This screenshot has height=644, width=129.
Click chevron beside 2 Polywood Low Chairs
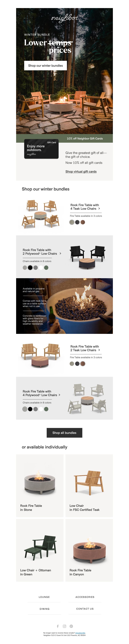tap(60, 254)
